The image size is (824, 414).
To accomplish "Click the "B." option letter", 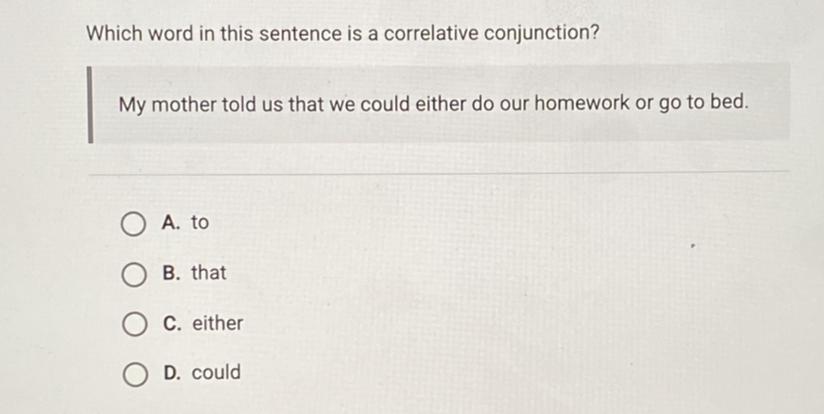I will click(x=172, y=273).
